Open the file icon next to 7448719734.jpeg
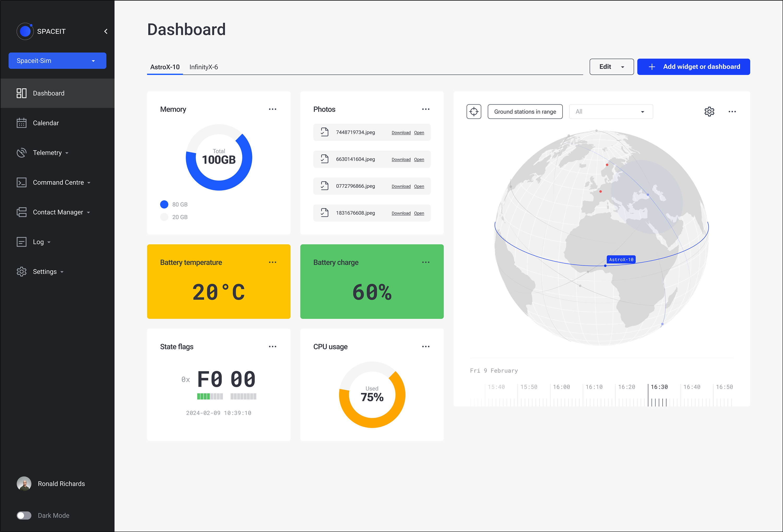This screenshot has height=532, width=783. [324, 132]
